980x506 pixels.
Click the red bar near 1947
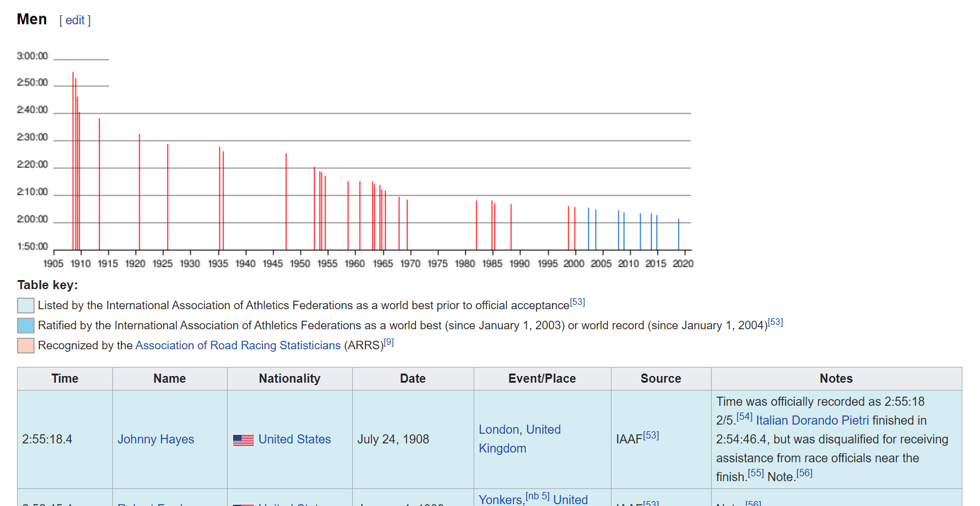pyautogui.click(x=286, y=202)
